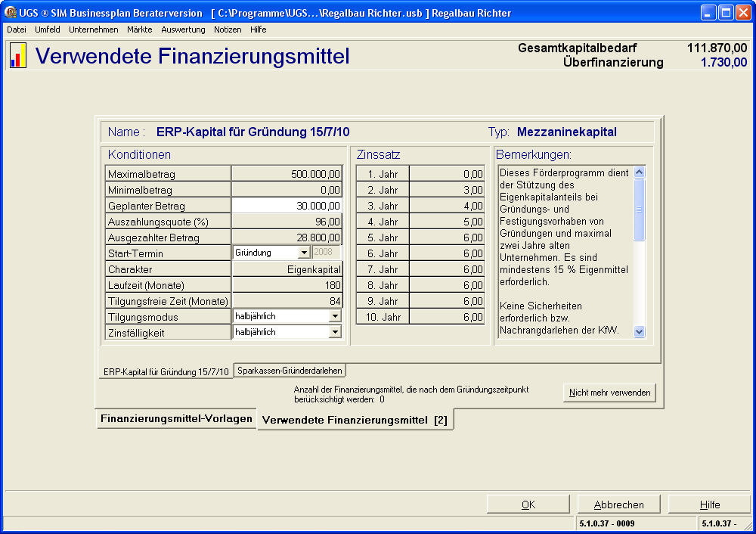Click the Ausgezahlter Betrag value 28.800,00
756x534 pixels.
tap(287, 238)
